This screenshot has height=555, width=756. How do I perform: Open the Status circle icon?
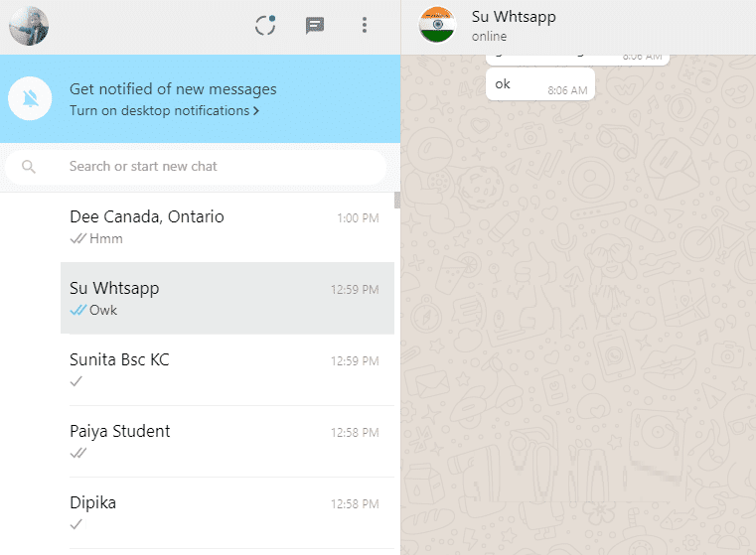point(265,25)
